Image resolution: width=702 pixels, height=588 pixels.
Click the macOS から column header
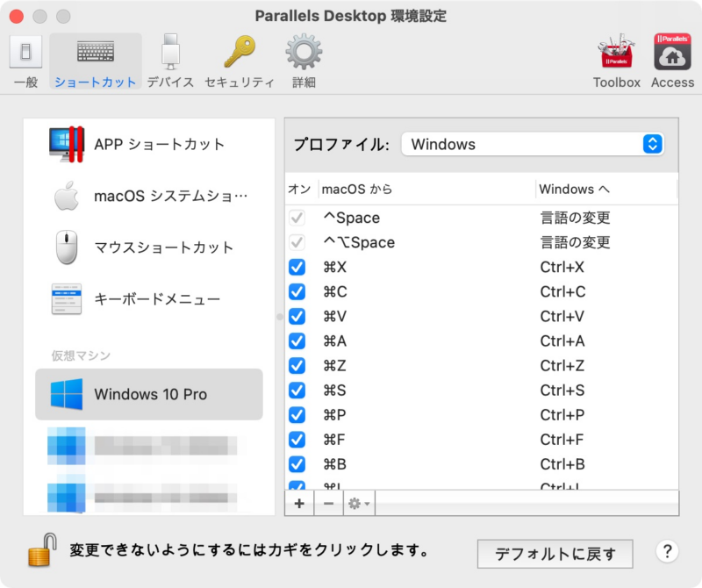coord(357,189)
